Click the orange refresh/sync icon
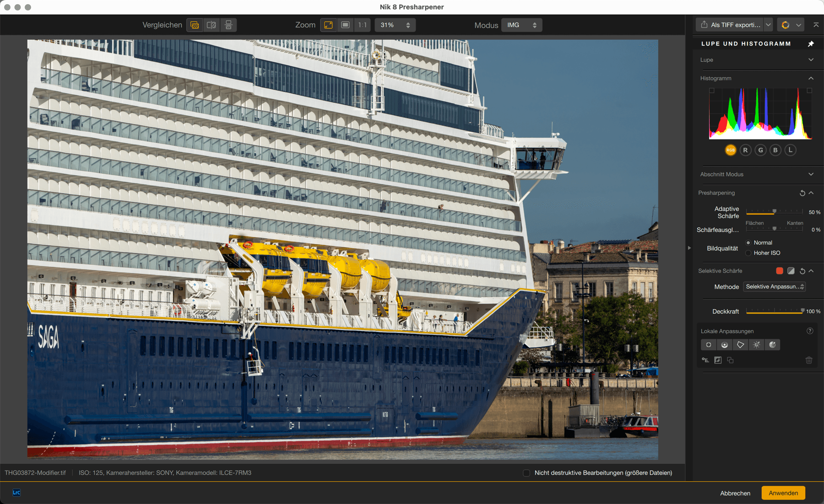824x504 pixels. pyautogui.click(x=786, y=25)
